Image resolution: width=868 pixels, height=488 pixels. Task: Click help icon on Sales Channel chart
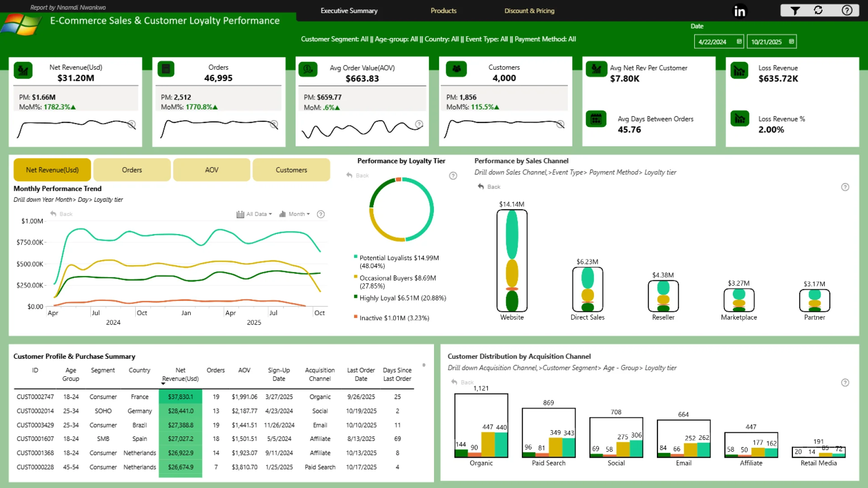[845, 187]
